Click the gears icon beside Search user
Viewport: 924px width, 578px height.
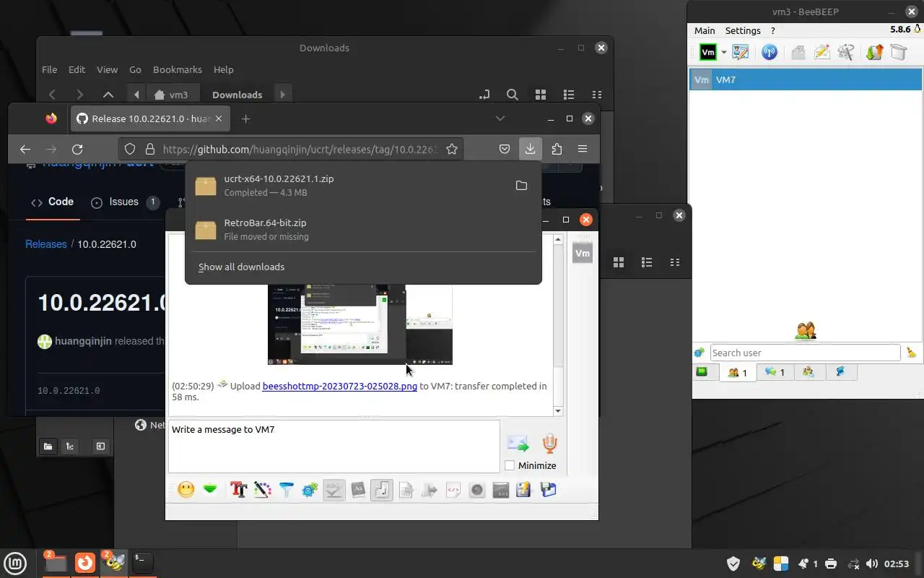pos(699,353)
